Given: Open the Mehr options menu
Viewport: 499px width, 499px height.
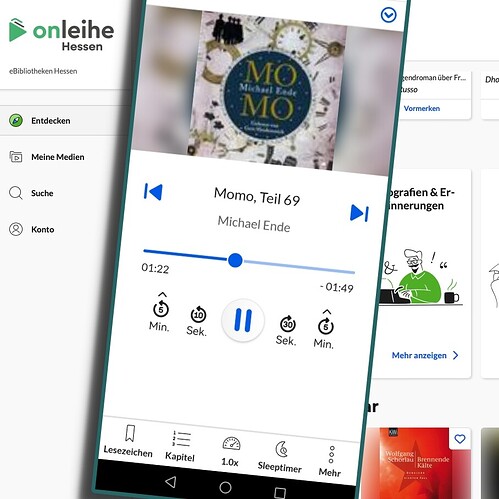Looking at the screenshot, I should (x=330, y=462).
